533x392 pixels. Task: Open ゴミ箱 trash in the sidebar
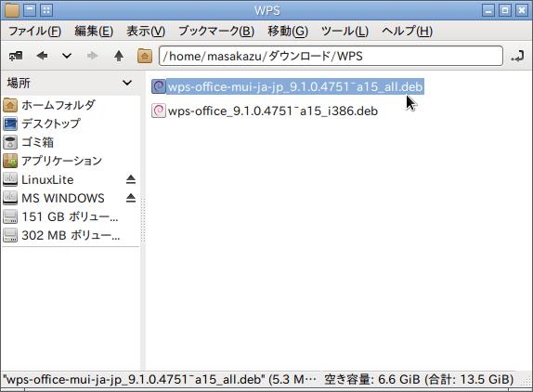pos(71,142)
